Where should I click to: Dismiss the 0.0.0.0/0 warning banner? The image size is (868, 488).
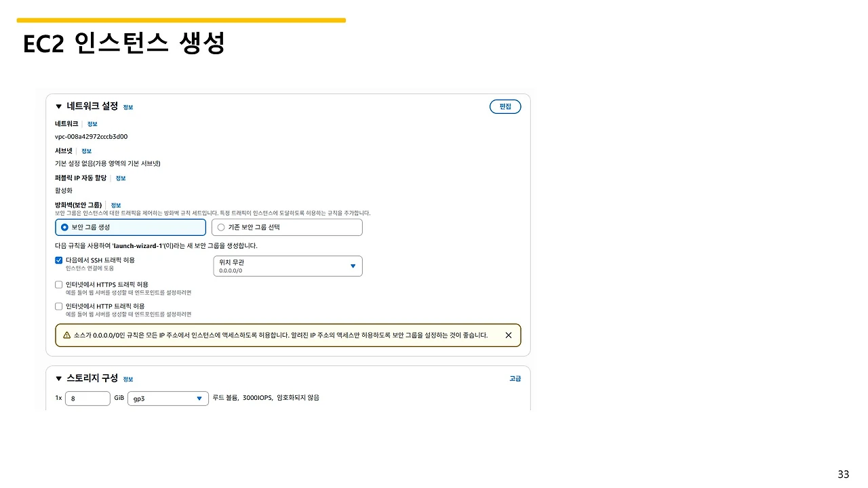[509, 334]
